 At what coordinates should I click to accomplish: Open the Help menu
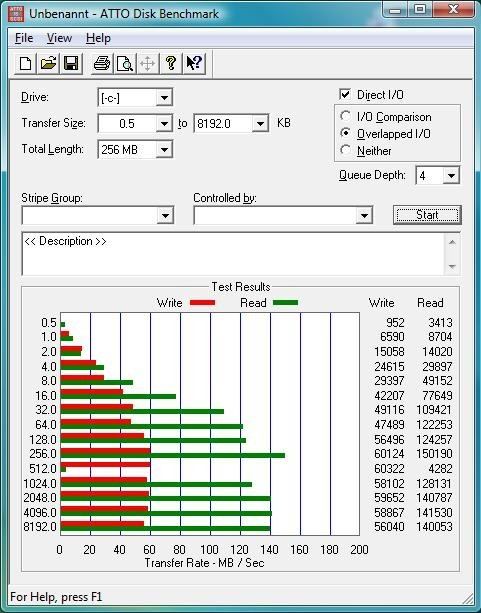tap(98, 38)
